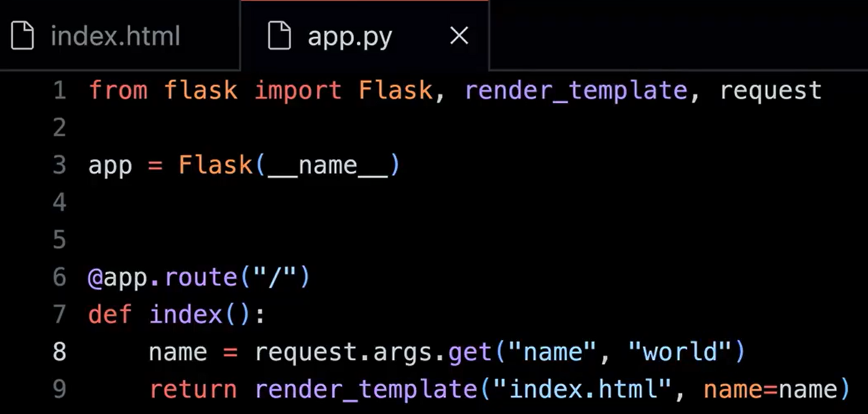Screen dimensions: 868x414
Task: Place cursor on __name__ argument
Action: pyautogui.click(x=328, y=165)
